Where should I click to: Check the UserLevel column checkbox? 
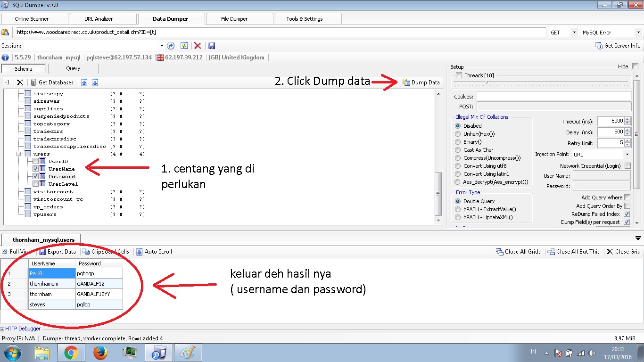point(35,184)
